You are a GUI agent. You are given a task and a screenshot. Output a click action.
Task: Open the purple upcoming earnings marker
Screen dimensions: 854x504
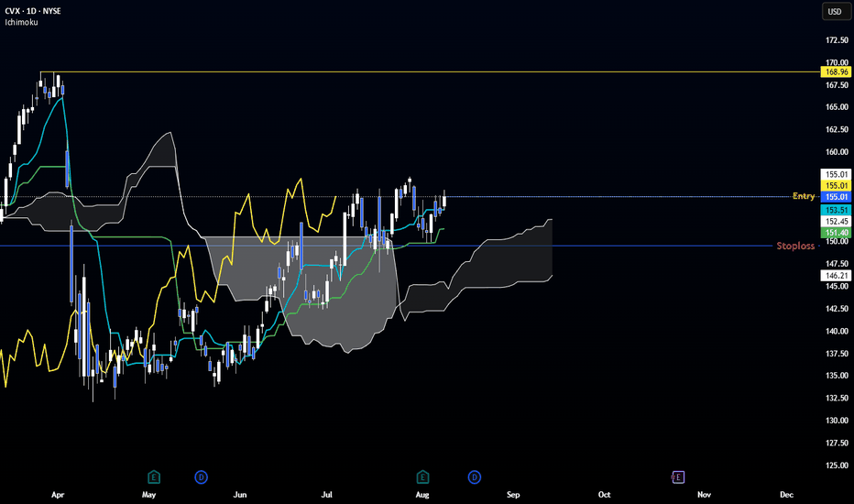pos(677,477)
